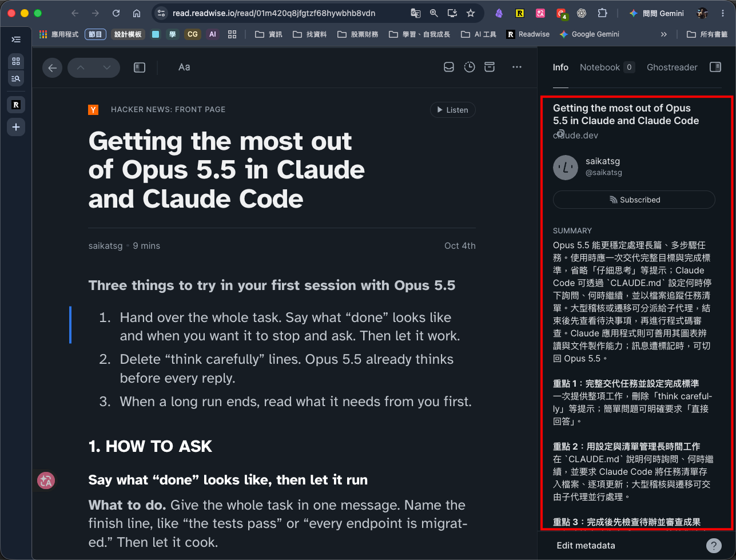Open the ChatGPT extension icon
This screenshot has width=736, height=560.
click(x=582, y=13)
